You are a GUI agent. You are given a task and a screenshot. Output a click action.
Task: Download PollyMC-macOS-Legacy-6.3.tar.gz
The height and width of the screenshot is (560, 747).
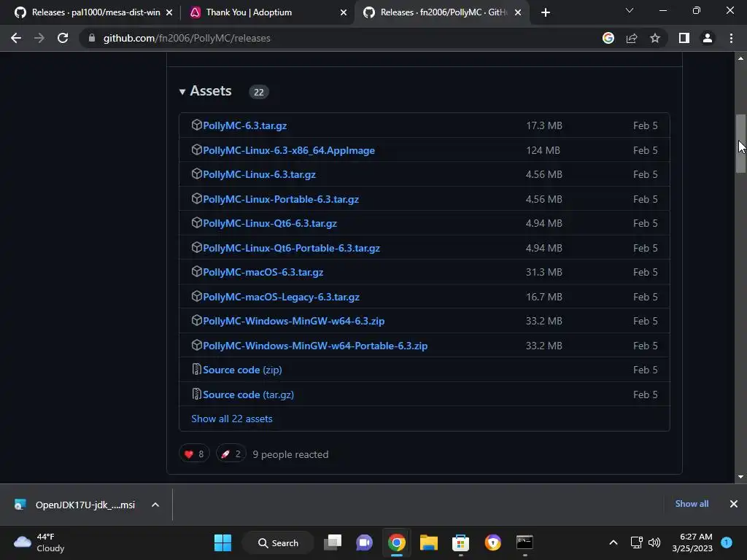point(281,297)
